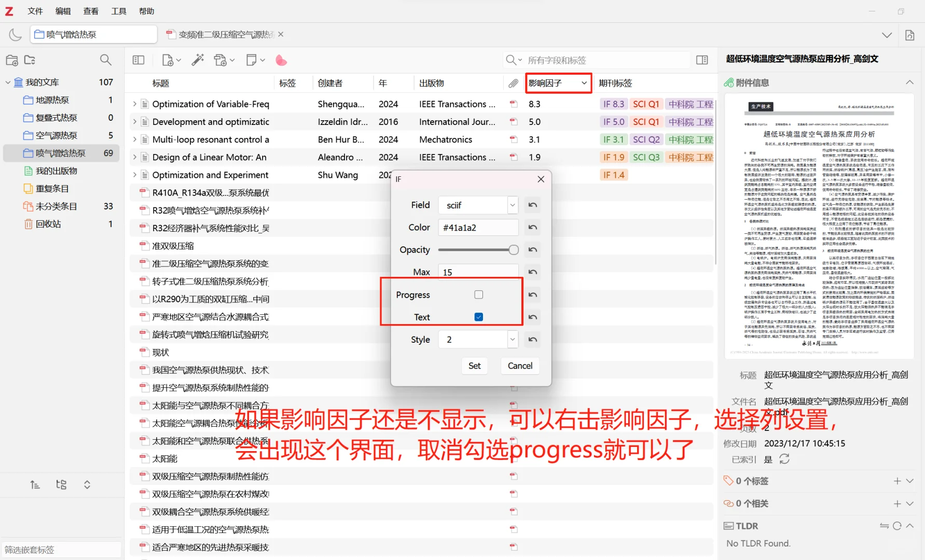Open collection search with magnifier icon
Viewport: 925px width, 560px height.
(x=105, y=60)
